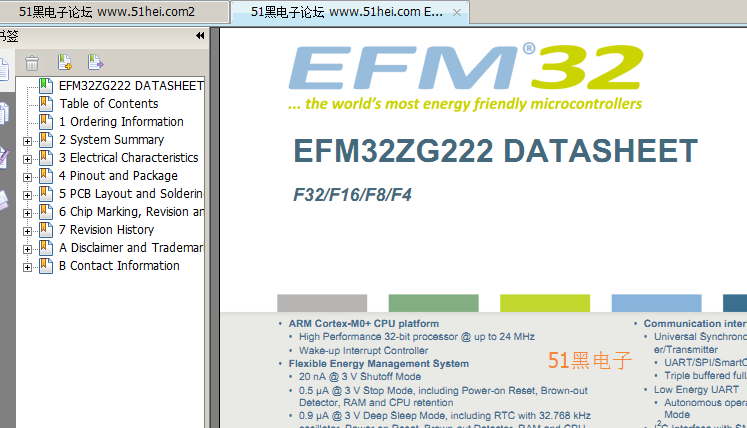This screenshot has height=428, width=747.
Task: Click the expand current bookmark icon
Action: pyautogui.click(x=95, y=62)
